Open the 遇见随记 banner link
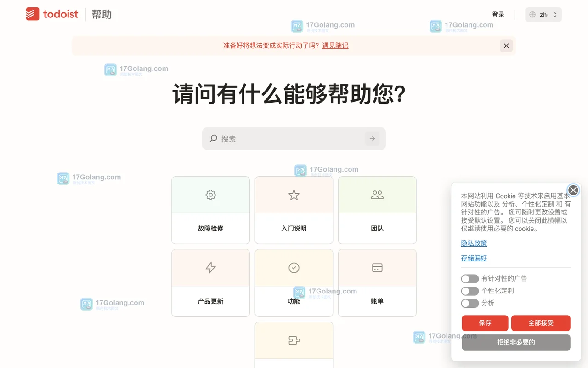The height and width of the screenshot is (368, 588). [x=335, y=46]
